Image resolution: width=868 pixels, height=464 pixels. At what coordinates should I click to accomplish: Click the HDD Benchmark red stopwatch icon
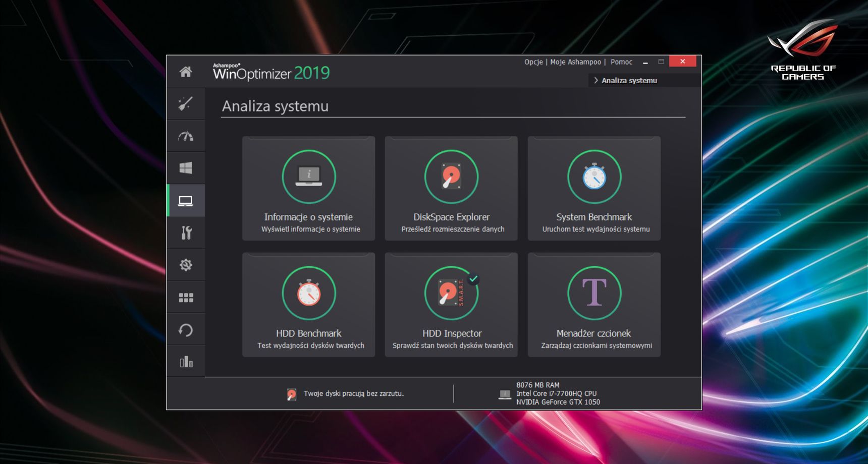click(x=309, y=293)
